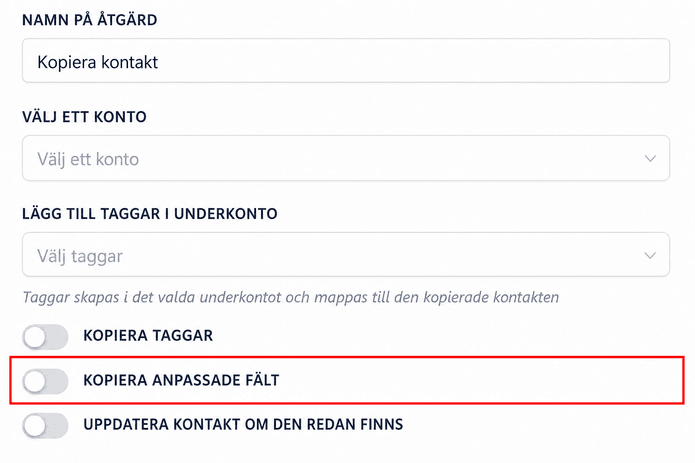Click the NAMN PÅ ÅTGÄRD heading
This screenshot has width=695, height=463.
90,20
